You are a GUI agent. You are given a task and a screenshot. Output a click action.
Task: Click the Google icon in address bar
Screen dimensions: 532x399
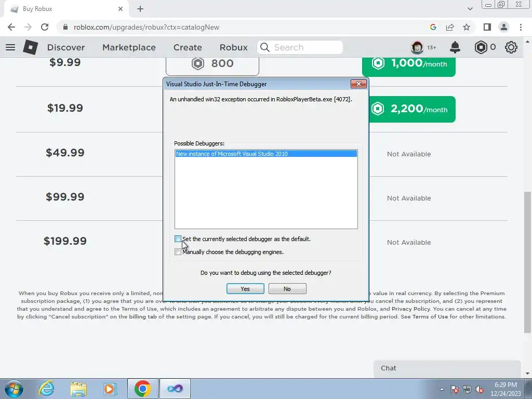click(x=433, y=27)
